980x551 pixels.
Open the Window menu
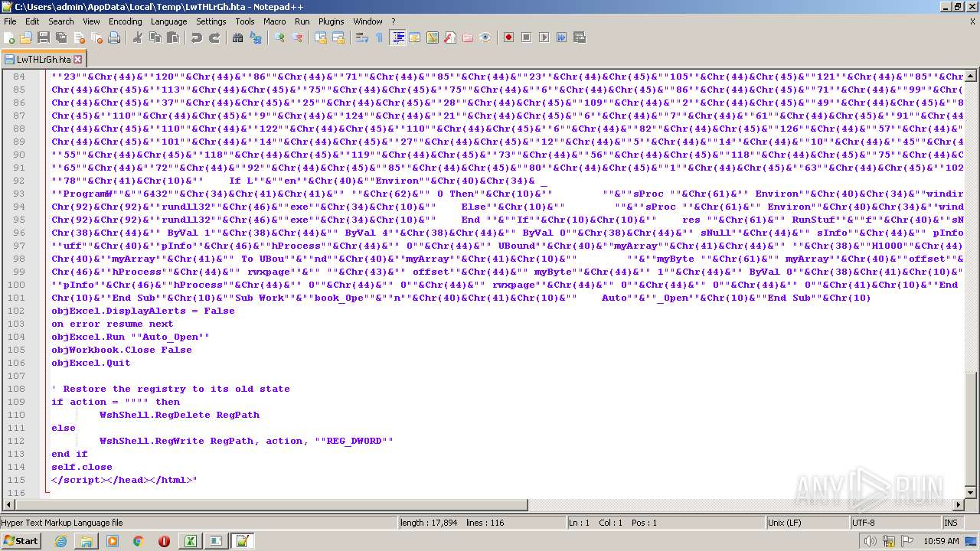tap(367, 21)
